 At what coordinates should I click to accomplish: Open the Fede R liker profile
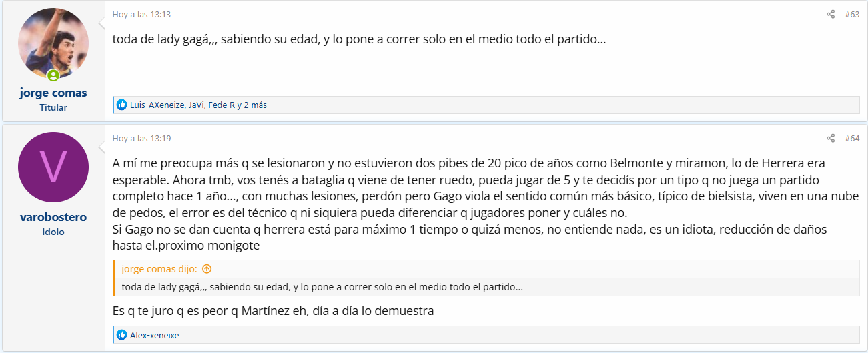222,105
